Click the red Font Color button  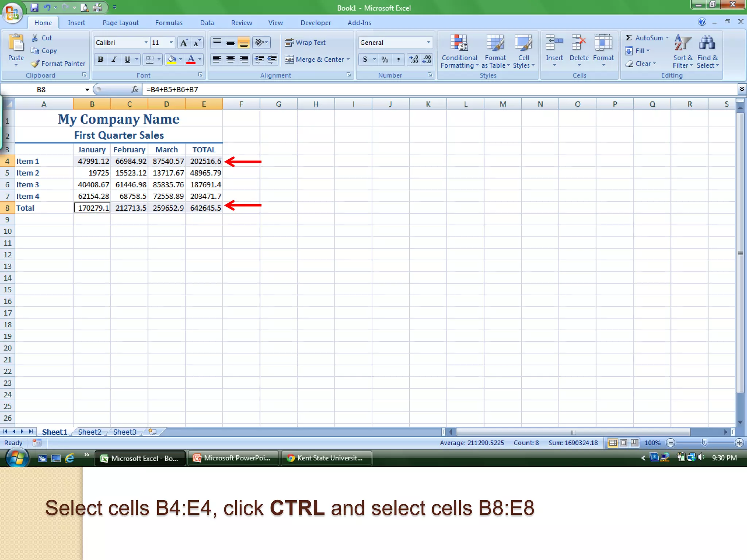click(191, 59)
